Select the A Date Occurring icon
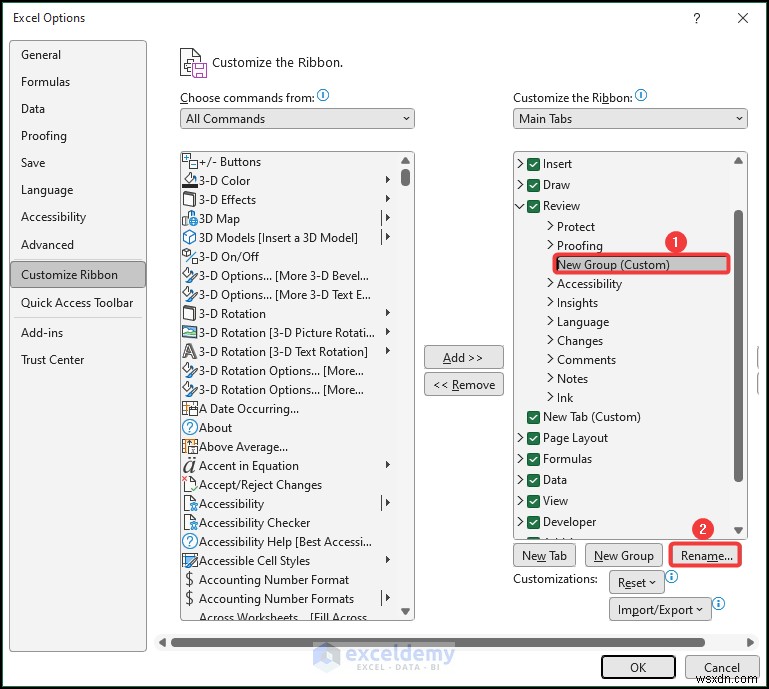Image resolution: width=769 pixels, height=689 pixels. pyautogui.click(x=190, y=408)
